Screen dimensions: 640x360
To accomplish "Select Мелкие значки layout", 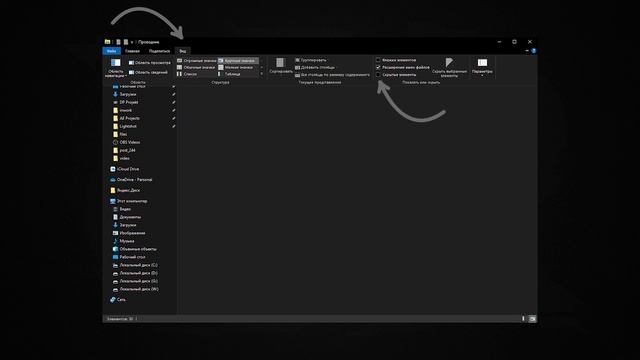I will [236, 67].
